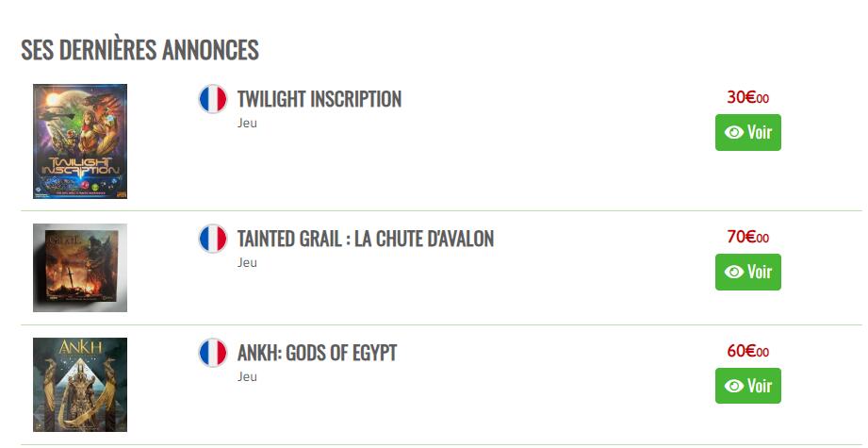This screenshot has height=448, width=868.
Task: Click the Jeu label under Ankh: Gods of Egypt
Action: (247, 376)
